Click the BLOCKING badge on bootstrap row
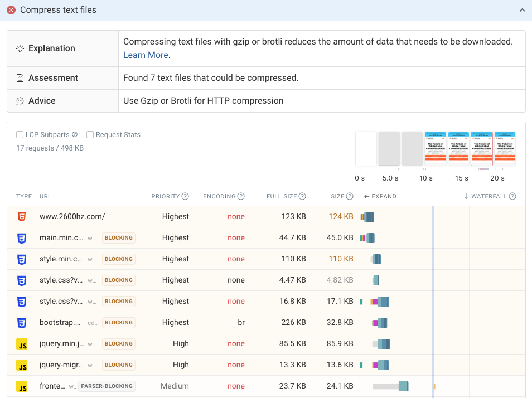The image size is (532, 398). tap(119, 323)
